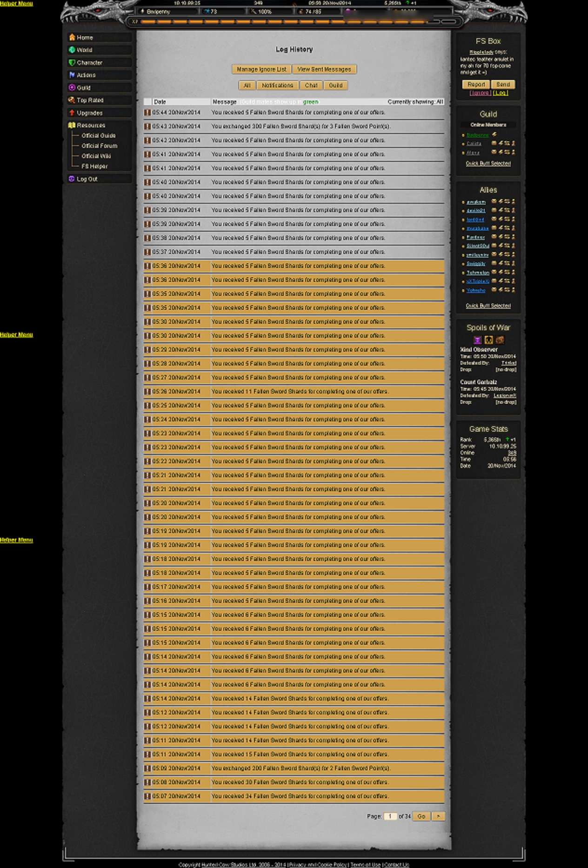Open the Character menu item
The height and width of the screenshot is (868, 588).
99,63
